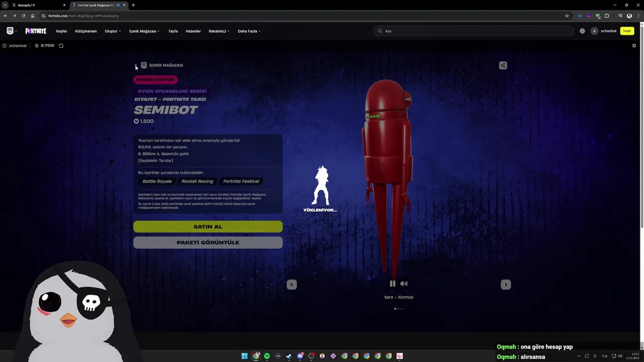
Task: Open the Chrome media control icon
Action: coord(620,16)
